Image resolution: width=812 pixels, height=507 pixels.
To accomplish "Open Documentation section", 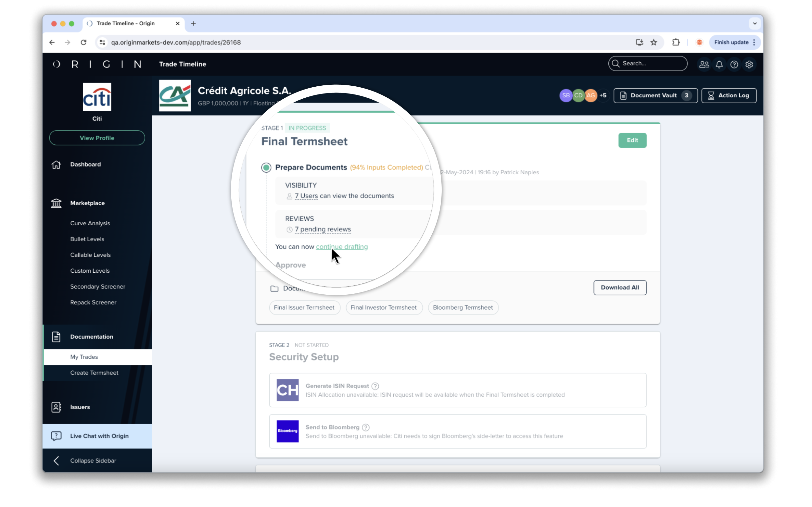I will coord(92,337).
